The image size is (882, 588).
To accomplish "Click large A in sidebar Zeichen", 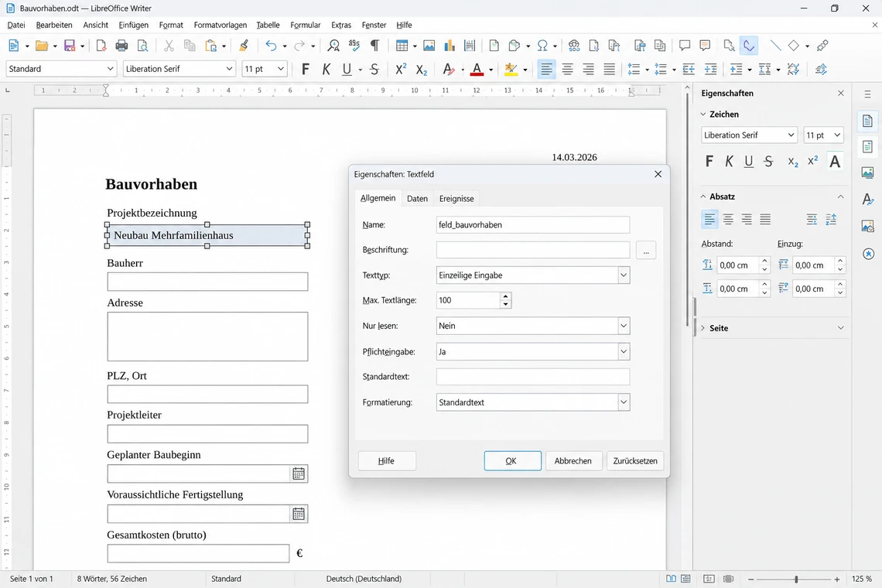I will (835, 162).
